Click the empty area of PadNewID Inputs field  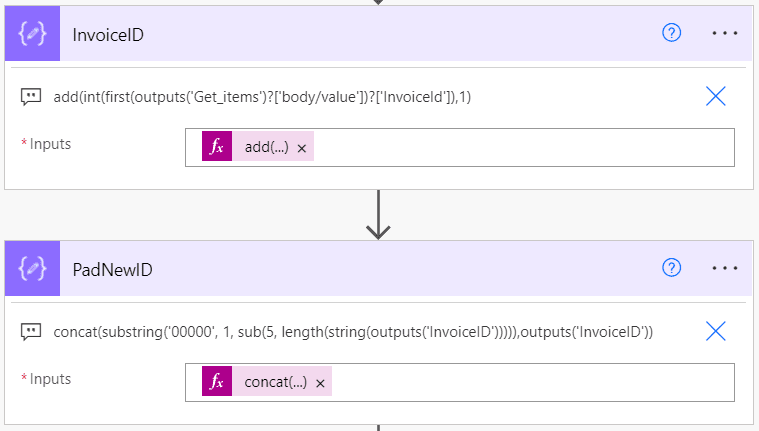530,382
